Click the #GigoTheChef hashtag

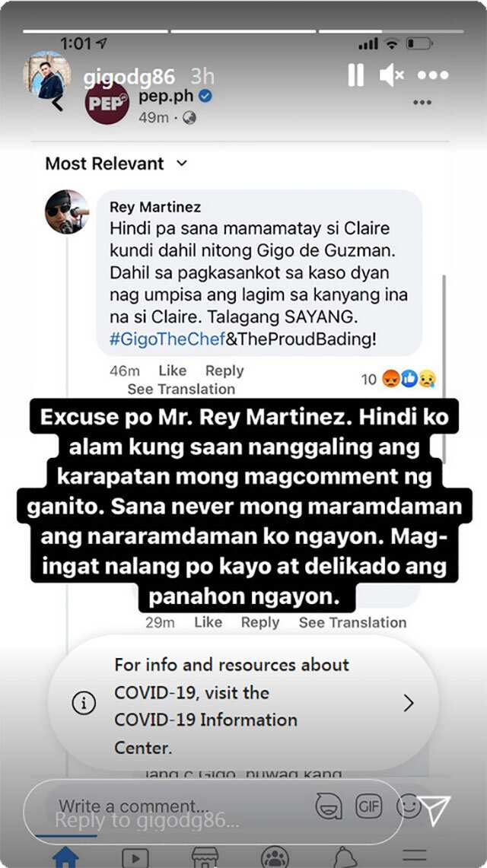[x=167, y=339]
